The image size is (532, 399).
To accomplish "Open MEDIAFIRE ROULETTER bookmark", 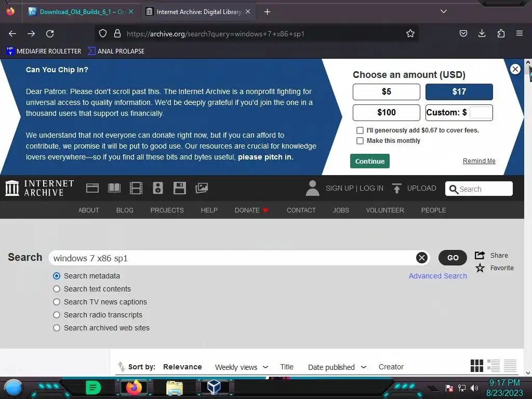I will pyautogui.click(x=44, y=51).
